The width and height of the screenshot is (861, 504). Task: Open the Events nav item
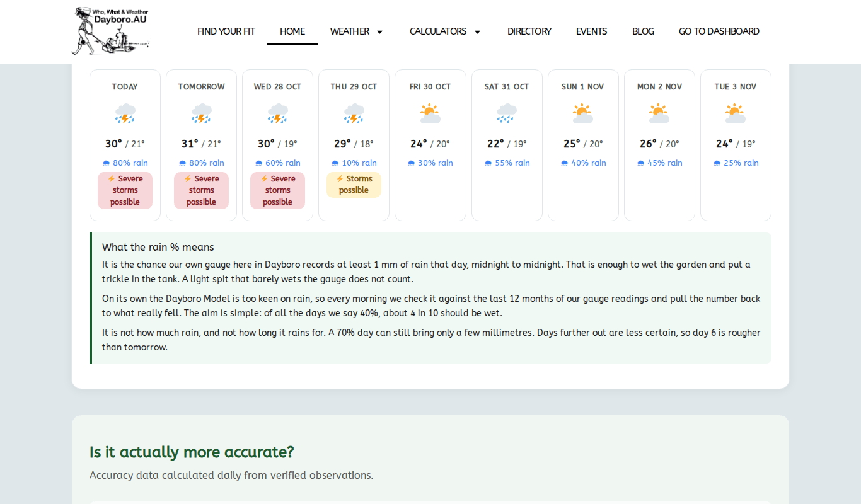pyautogui.click(x=592, y=31)
